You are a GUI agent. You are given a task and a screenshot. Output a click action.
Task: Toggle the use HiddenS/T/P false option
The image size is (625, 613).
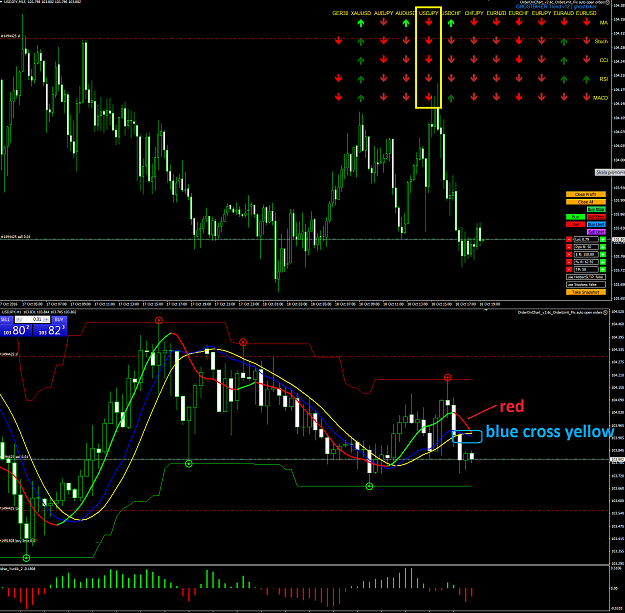pyautogui.click(x=586, y=277)
